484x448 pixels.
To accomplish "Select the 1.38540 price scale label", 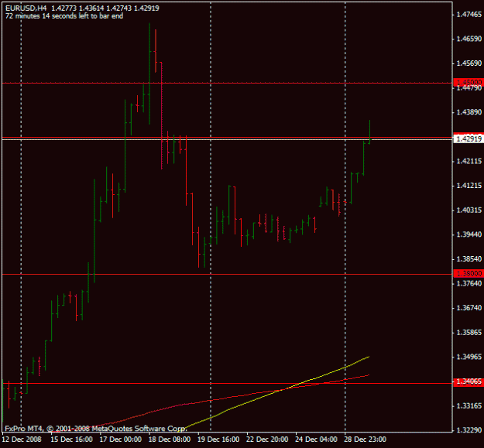I will pyautogui.click(x=469, y=259).
